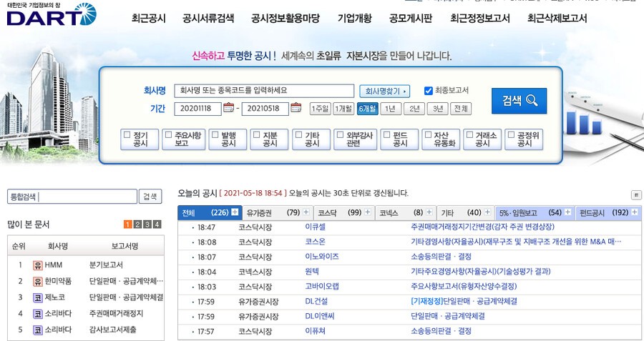Open the end date calendar picker

[296, 108]
